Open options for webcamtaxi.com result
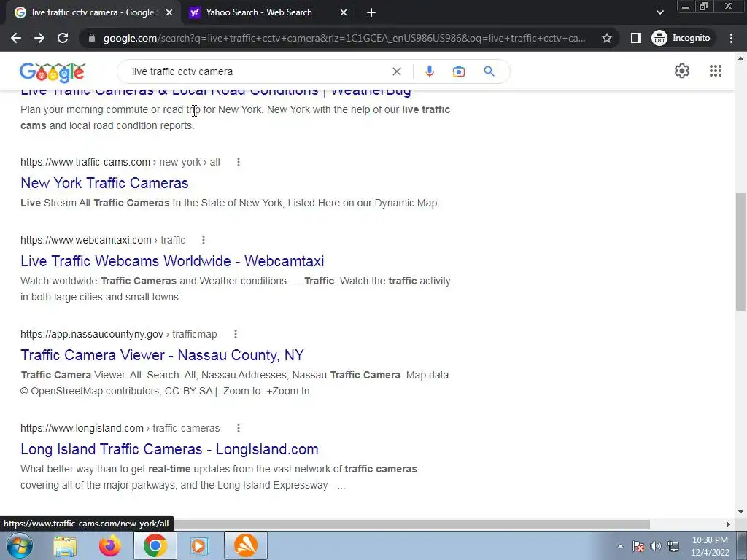Screen dimensions: 747x560 [204, 240]
